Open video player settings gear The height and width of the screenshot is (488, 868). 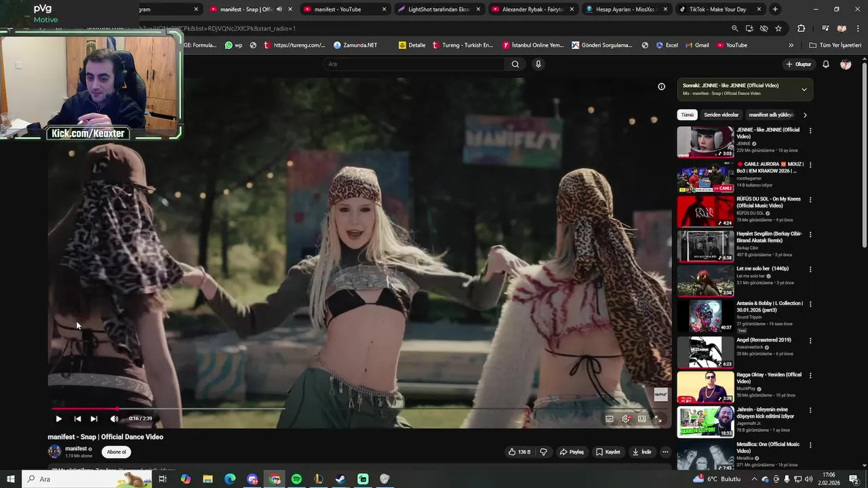[x=626, y=419]
